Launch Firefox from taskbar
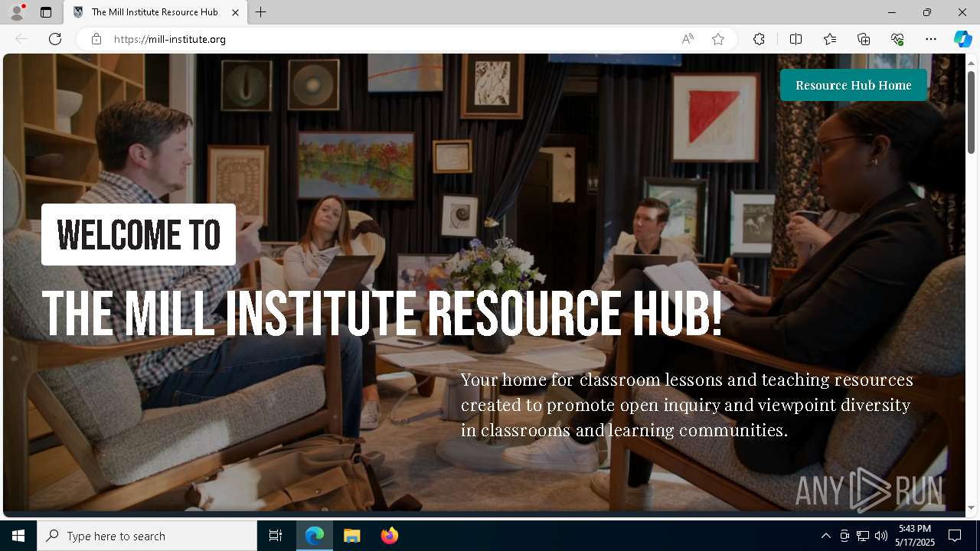Image resolution: width=980 pixels, height=551 pixels. 389,536
